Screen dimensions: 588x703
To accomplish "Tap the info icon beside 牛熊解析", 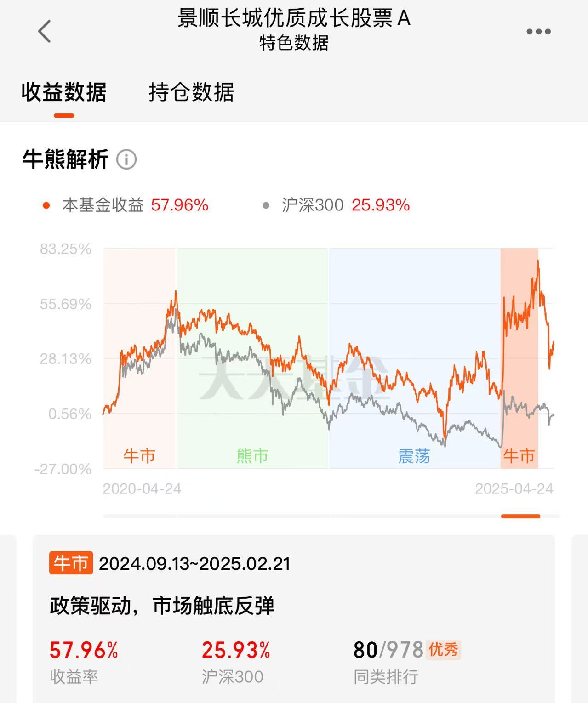I will [x=126, y=159].
